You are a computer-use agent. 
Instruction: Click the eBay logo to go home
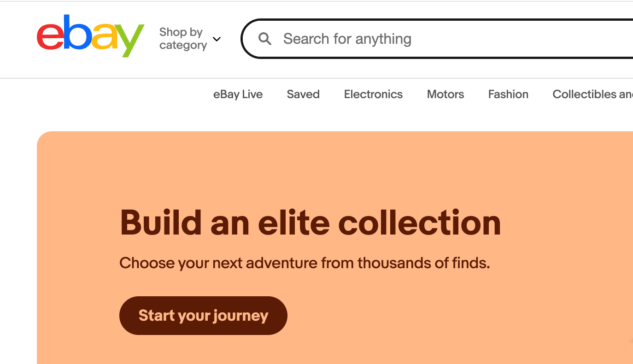(89, 36)
